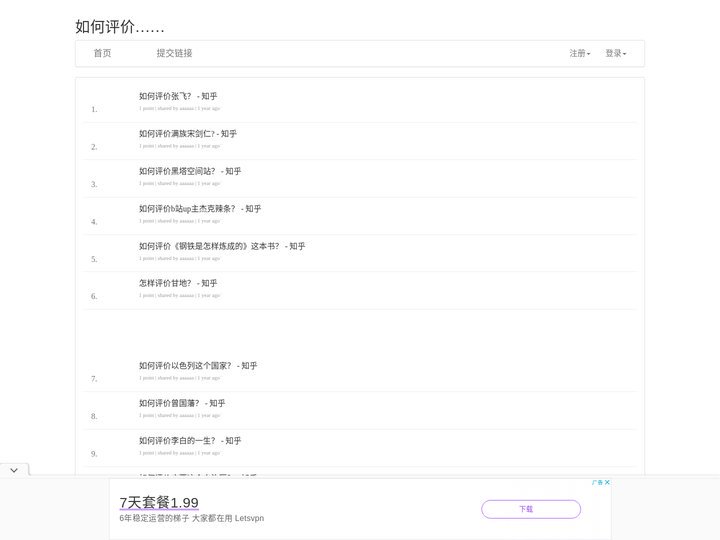The image size is (720, 540).
Task: Open the ad headline 7天套餐1.99
Action: coord(159,502)
